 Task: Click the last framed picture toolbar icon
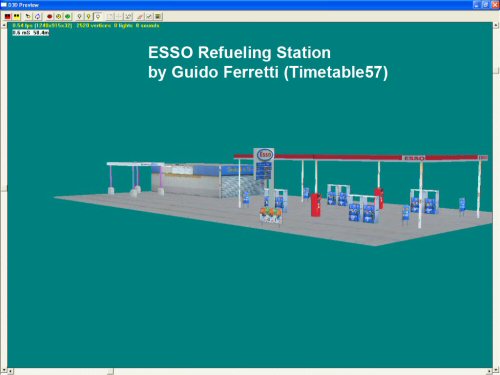(x=158, y=16)
